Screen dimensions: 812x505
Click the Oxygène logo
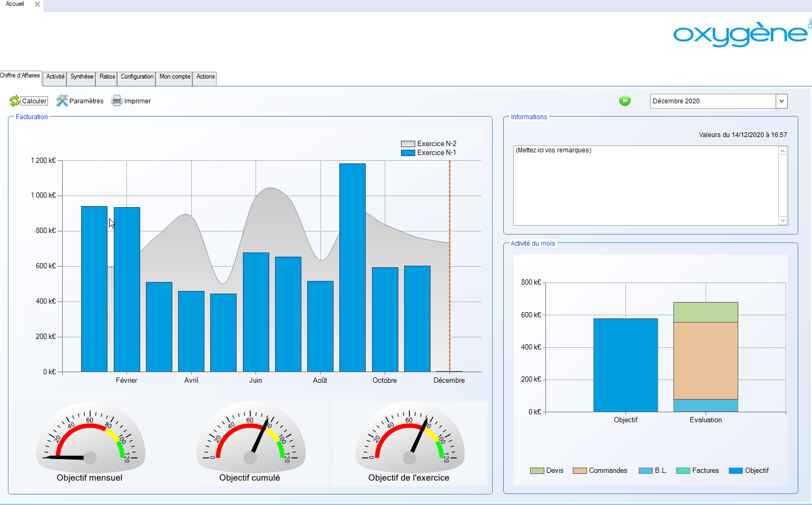coord(741,34)
